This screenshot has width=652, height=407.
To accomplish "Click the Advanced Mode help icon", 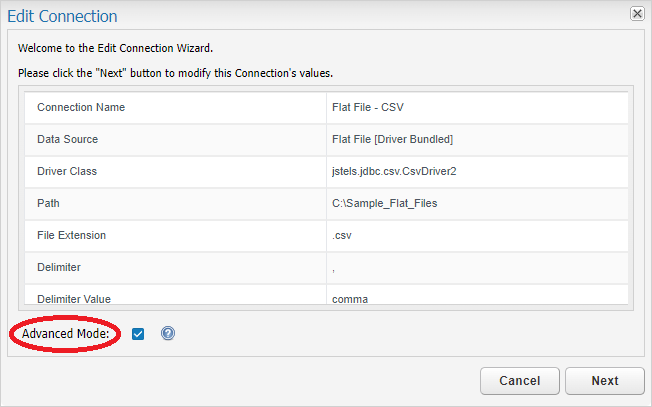I will [x=168, y=333].
